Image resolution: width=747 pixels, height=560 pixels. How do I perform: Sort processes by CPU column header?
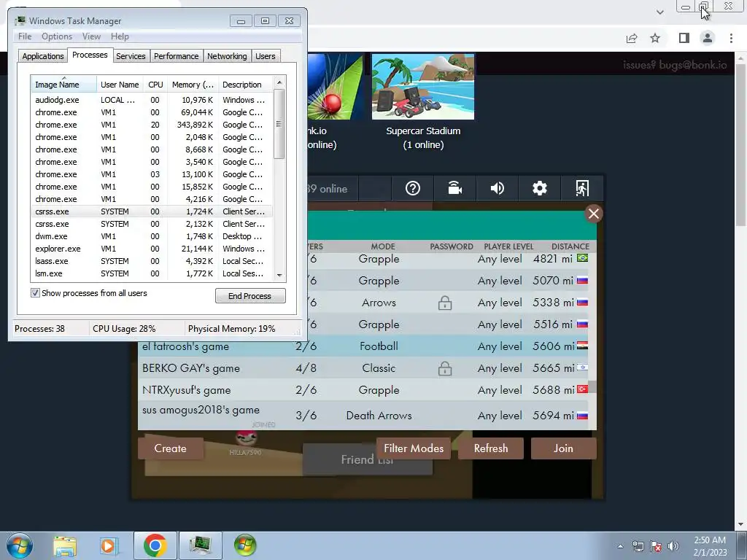pos(155,85)
